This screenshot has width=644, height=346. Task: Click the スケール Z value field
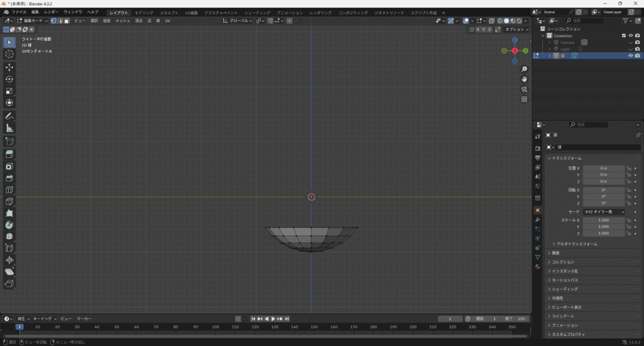(x=604, y=233)
